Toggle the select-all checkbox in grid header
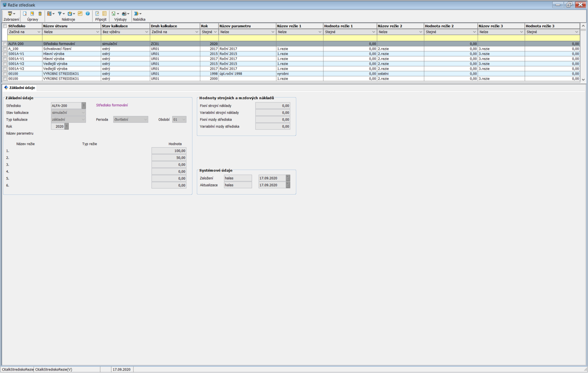The image size is (588, 373). (5, 26)
